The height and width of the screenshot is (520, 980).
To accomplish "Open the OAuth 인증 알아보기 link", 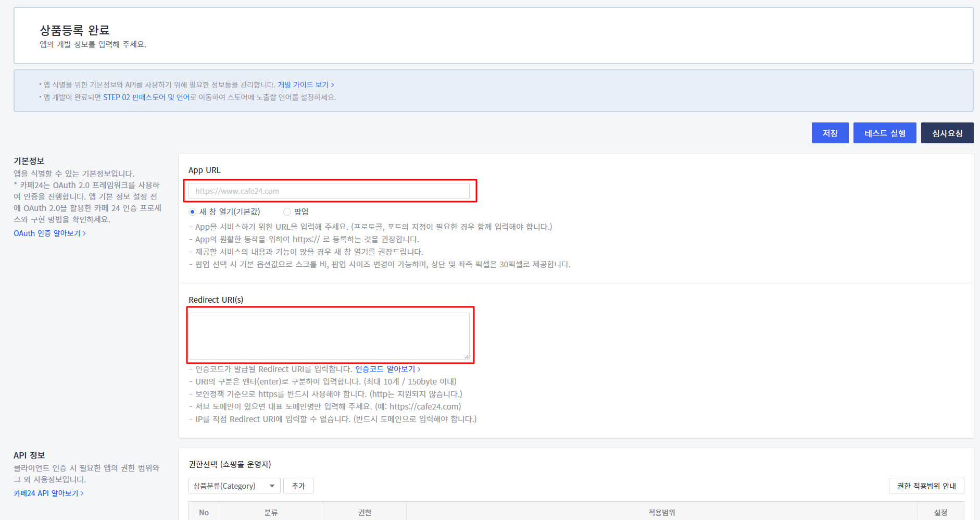I will pyautogui.click(x=49, y=233).
